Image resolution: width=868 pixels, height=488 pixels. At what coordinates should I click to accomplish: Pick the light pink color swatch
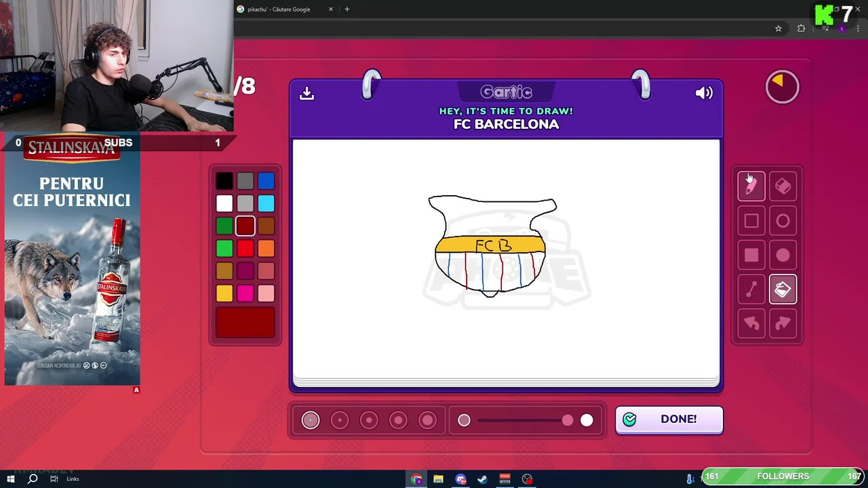267,293
